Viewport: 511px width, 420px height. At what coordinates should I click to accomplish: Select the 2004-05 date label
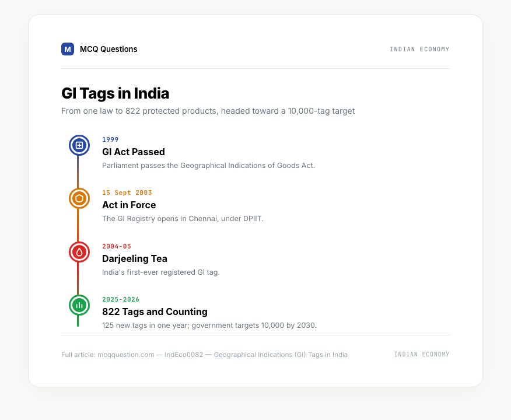pos(116,246)
